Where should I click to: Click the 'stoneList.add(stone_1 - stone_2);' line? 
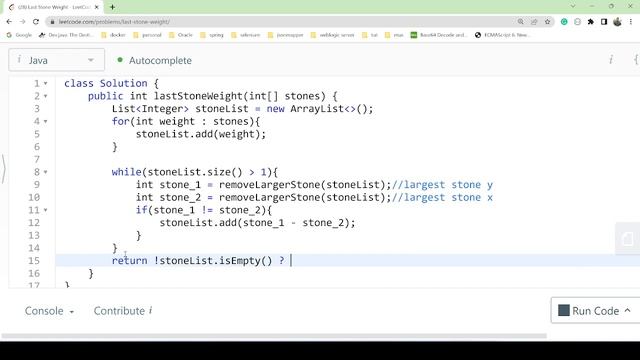point(257,223)
